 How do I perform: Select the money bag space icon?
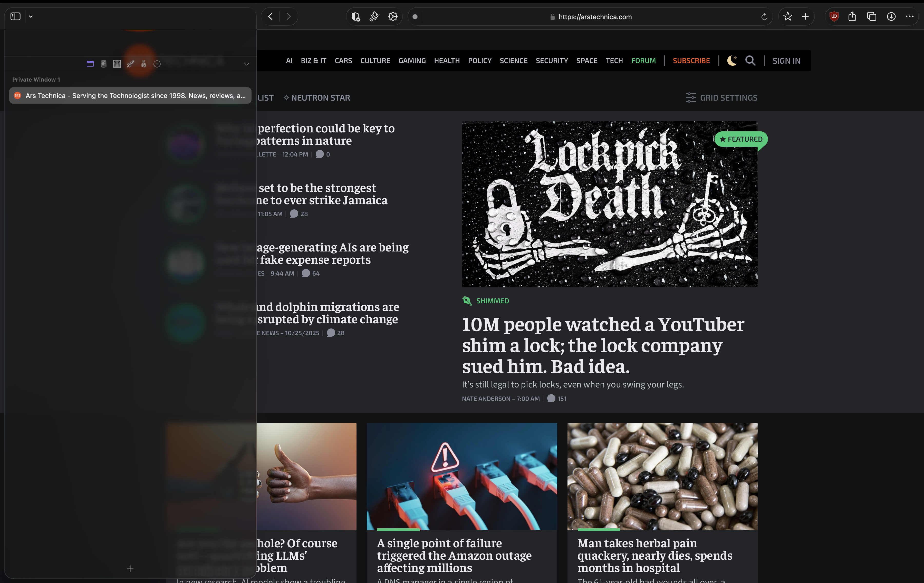pos(143,64)
